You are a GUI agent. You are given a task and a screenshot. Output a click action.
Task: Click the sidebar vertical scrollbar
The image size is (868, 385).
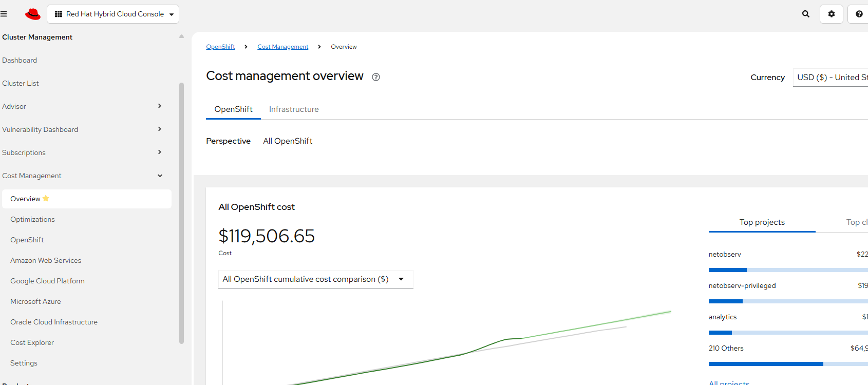tap(181, 213)
